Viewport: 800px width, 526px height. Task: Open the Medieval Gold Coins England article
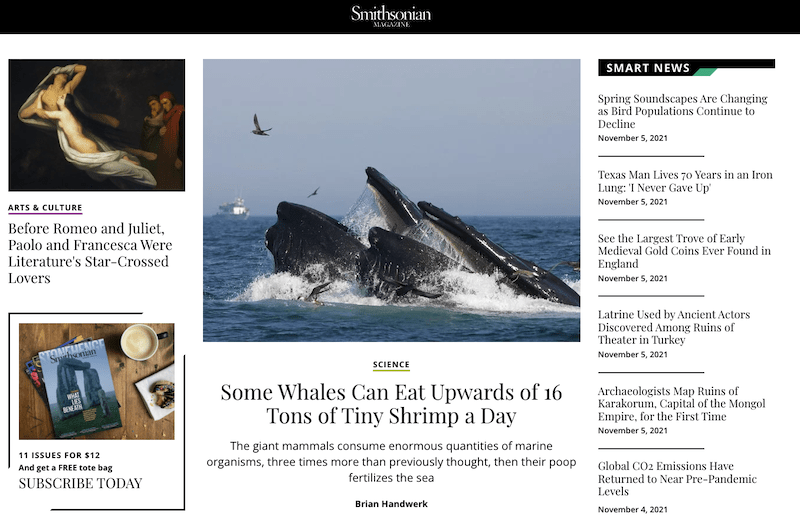coord(684,251)
